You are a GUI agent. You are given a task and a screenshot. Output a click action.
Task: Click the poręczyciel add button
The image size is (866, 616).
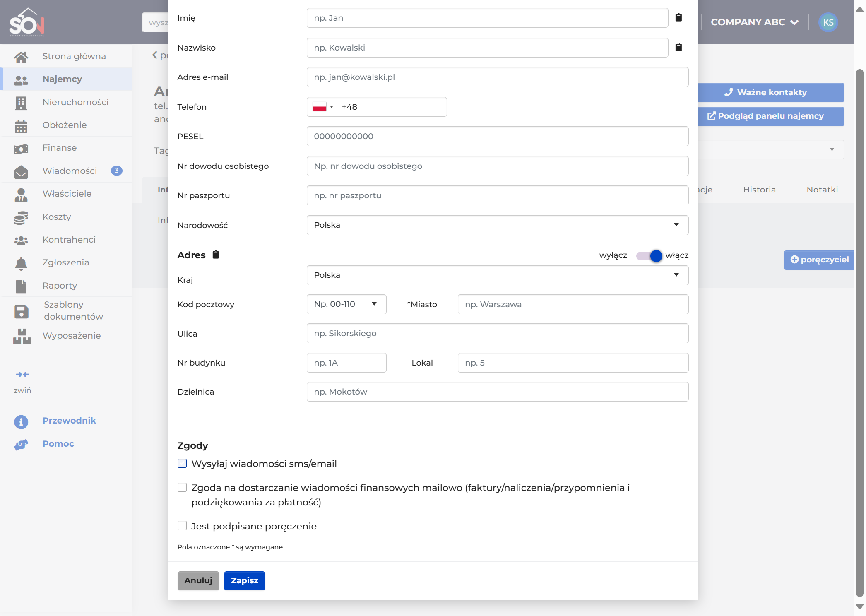coord(818,260)
